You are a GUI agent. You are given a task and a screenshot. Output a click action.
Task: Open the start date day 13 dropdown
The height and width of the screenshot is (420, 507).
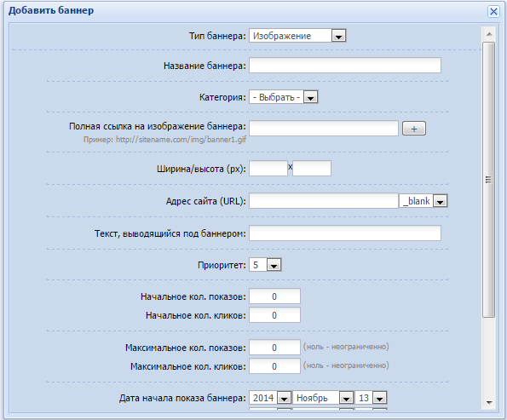tap(371, 398)
